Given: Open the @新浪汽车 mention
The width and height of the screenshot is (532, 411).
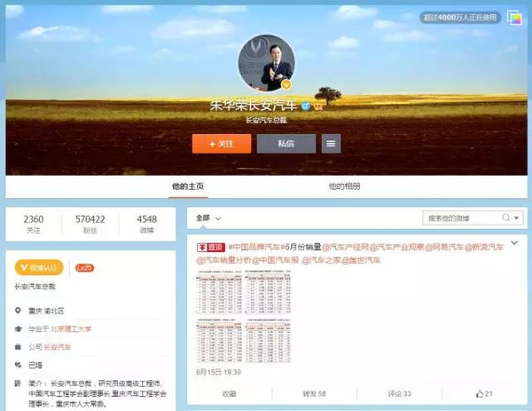Looking at the screenshot, I should coord(483,247).
